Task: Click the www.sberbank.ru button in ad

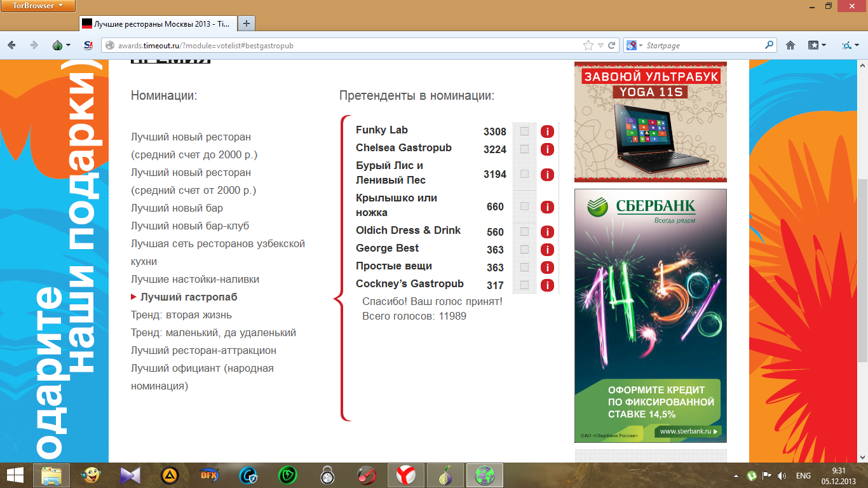Action: (x=689, y=432)
